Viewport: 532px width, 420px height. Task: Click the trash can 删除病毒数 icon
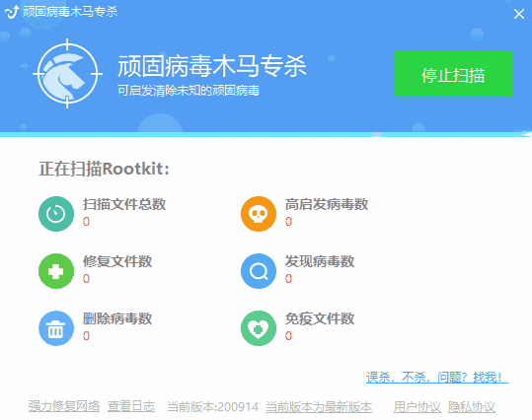56,328
